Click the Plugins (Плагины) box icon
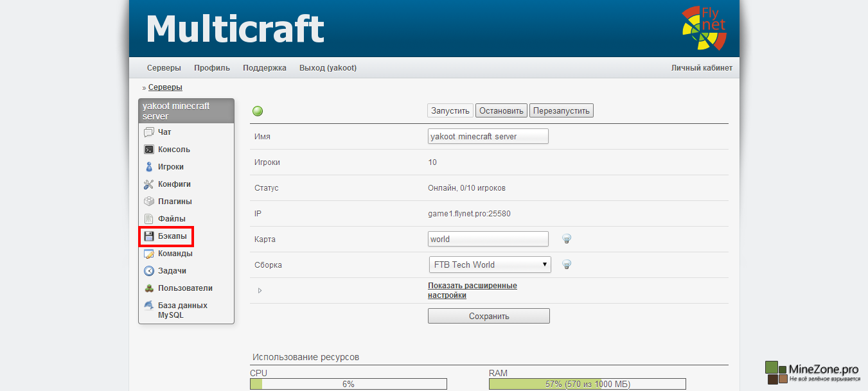Screen dimensions: 868x391 149,202
